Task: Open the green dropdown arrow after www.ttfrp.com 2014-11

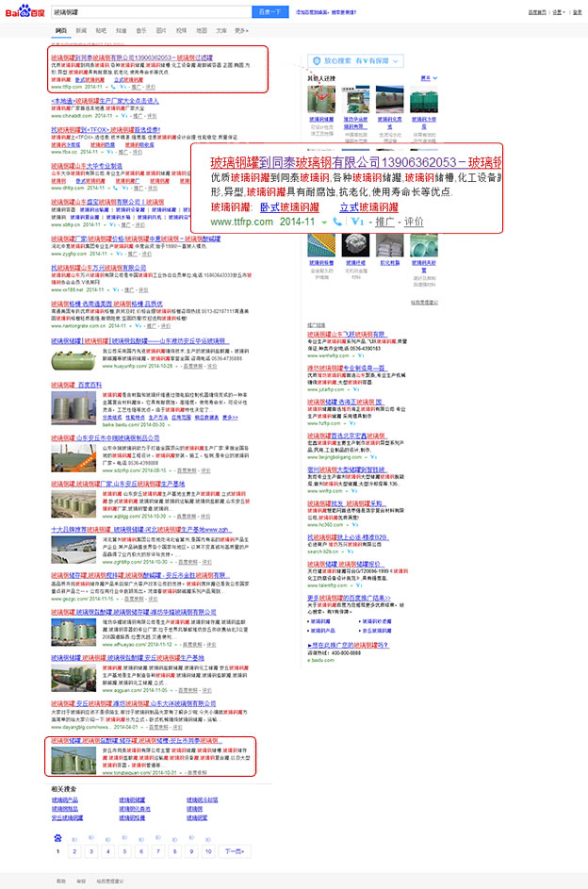Action: coord(324,222)
